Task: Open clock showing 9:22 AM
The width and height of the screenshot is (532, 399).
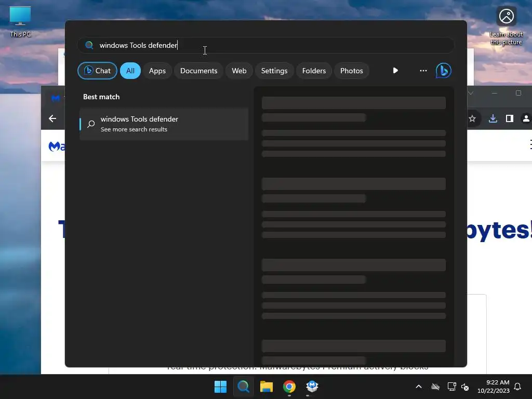Action: click(494, 387)
